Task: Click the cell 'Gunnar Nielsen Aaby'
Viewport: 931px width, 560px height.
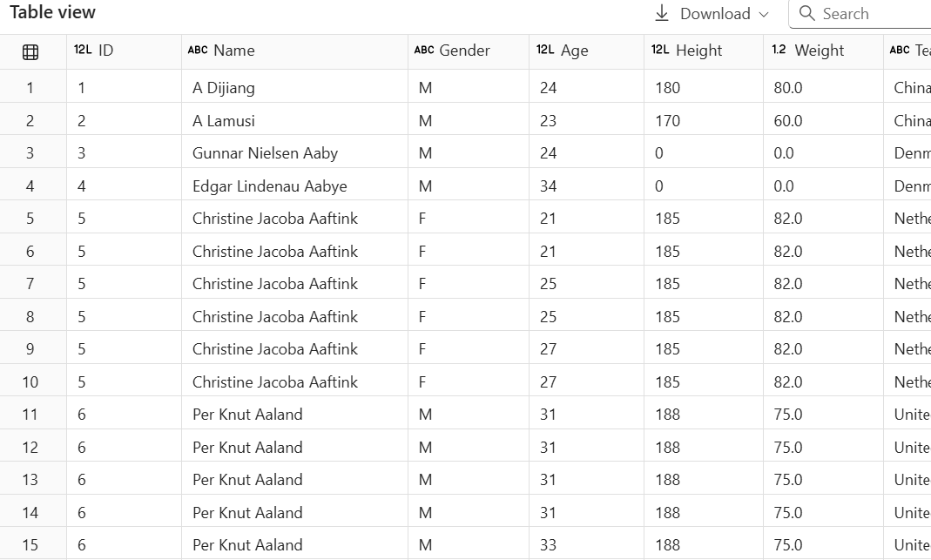Action: [265, 153]
